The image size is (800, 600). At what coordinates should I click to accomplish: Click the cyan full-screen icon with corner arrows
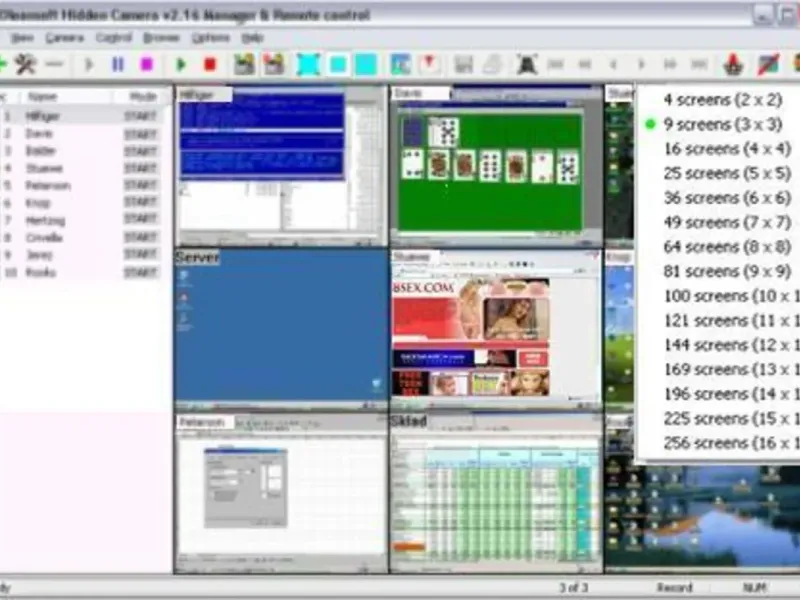308,64
